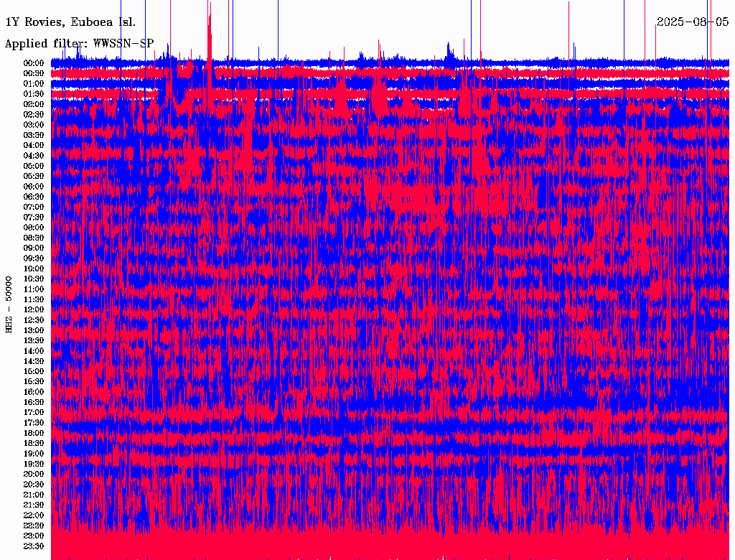Click the 'Applied filter: WWSSN-SP' text

[x=79, y=43]
